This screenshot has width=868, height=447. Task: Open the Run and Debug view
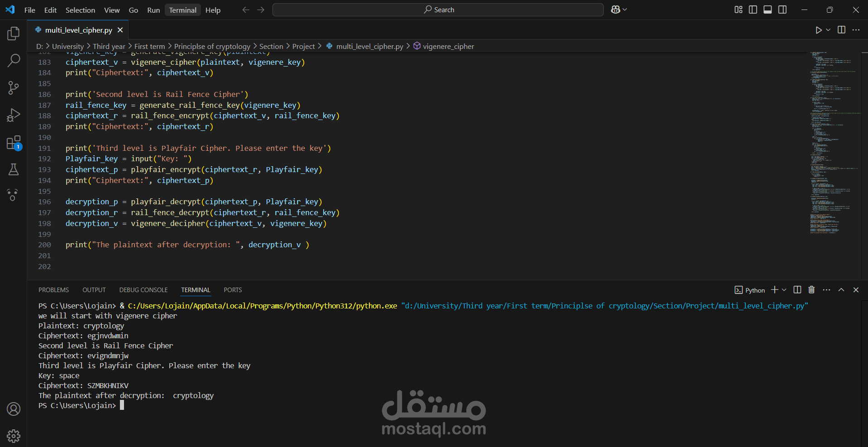[x=14, y=115]
